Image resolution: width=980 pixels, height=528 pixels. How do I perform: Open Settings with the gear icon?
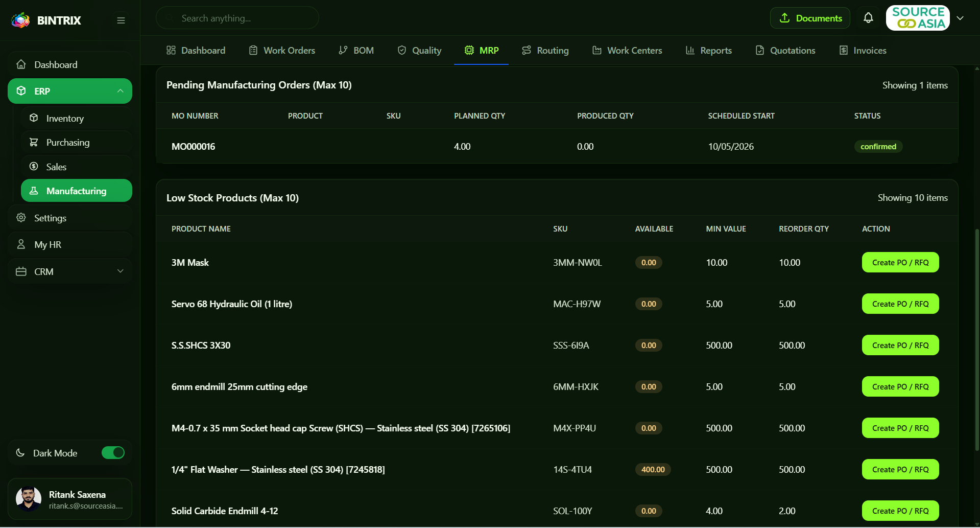coord(21,218)
